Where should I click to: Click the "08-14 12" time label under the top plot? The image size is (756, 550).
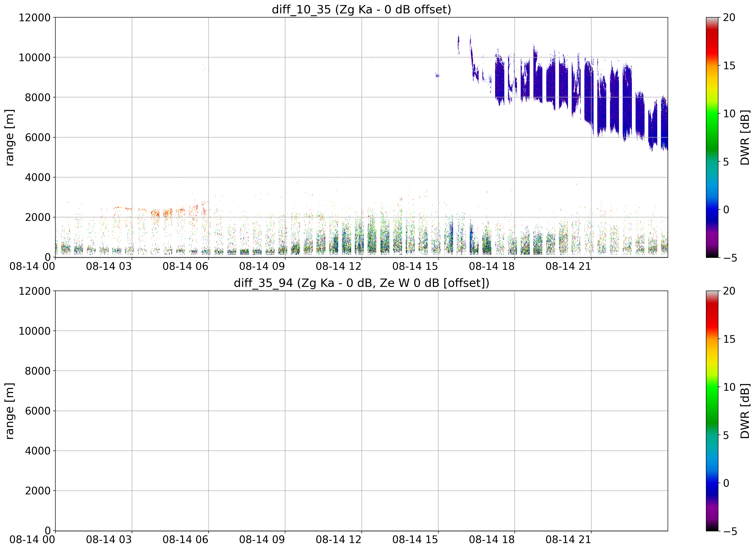[x=339, y=266]
